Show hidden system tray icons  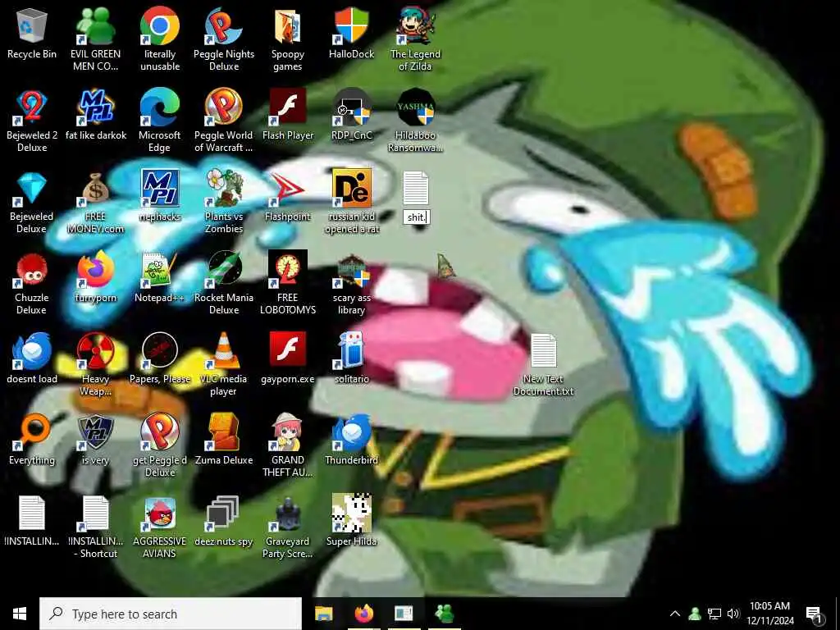[x=675, y=614]
